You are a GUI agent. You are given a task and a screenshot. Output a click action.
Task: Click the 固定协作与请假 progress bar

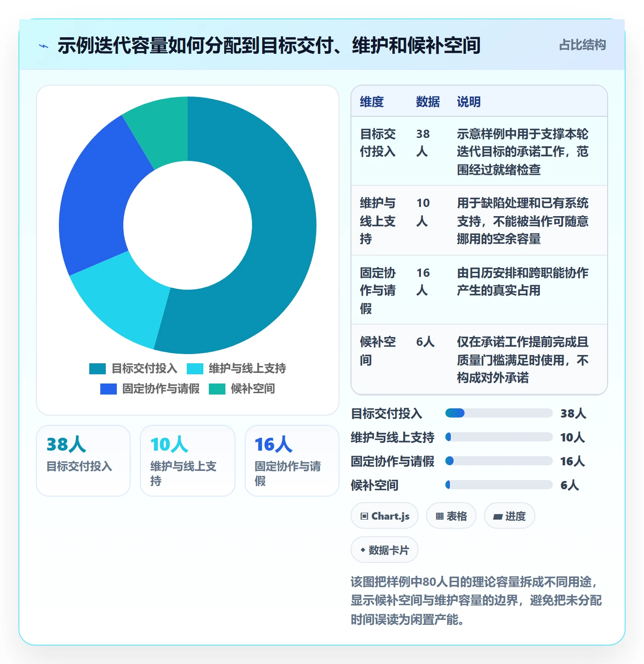click(499, 461)
